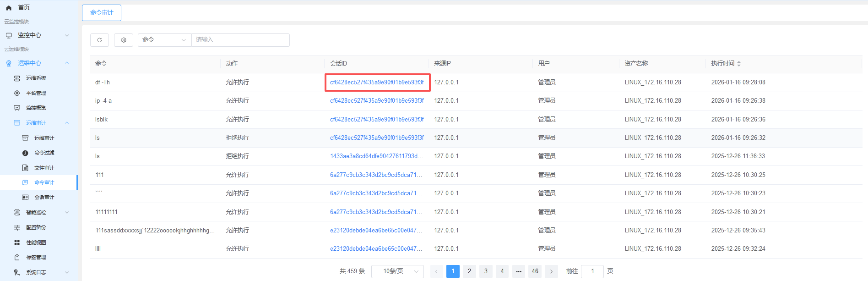Click 拒绝执行 in the 09:26:32 row
This screenshot has width=868, height=281.
[237, 138]
